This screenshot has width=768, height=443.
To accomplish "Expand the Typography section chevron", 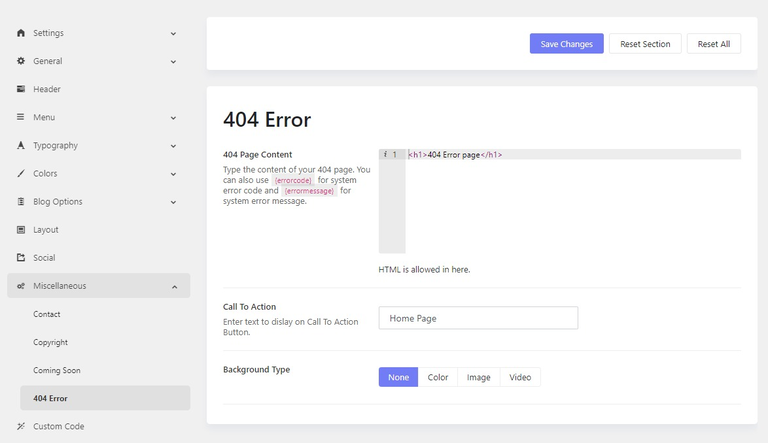I will [x=173, y=146].
